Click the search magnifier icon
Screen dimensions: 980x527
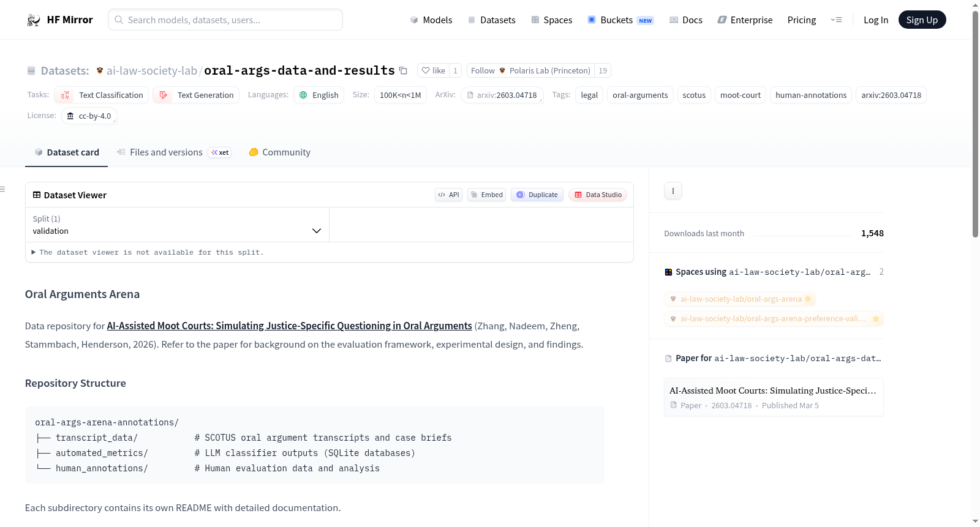click(119, 20)
